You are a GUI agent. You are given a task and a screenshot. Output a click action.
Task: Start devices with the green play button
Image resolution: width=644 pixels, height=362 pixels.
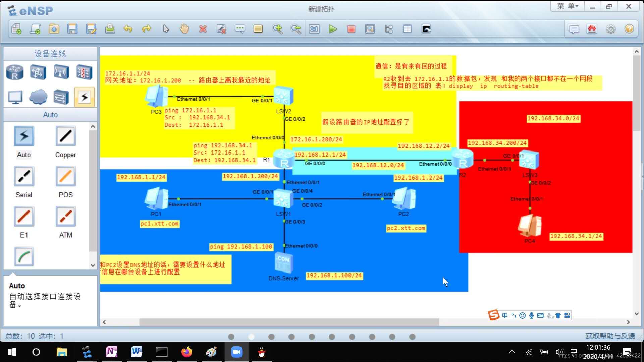click(x=333, y=29)
